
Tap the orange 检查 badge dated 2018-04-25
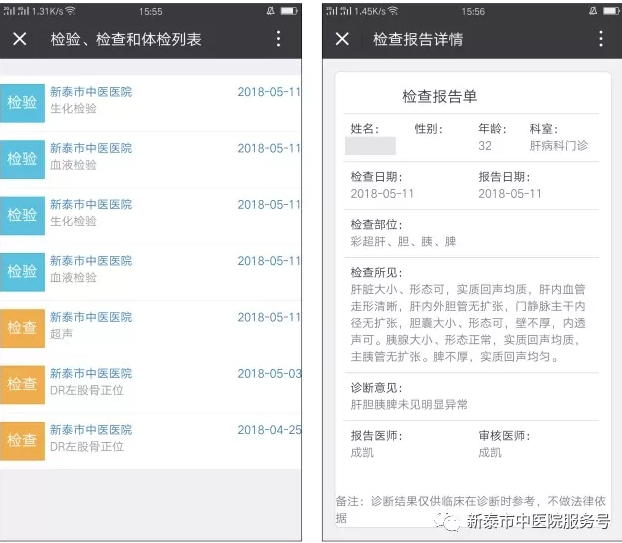click(x=22, y=439)
